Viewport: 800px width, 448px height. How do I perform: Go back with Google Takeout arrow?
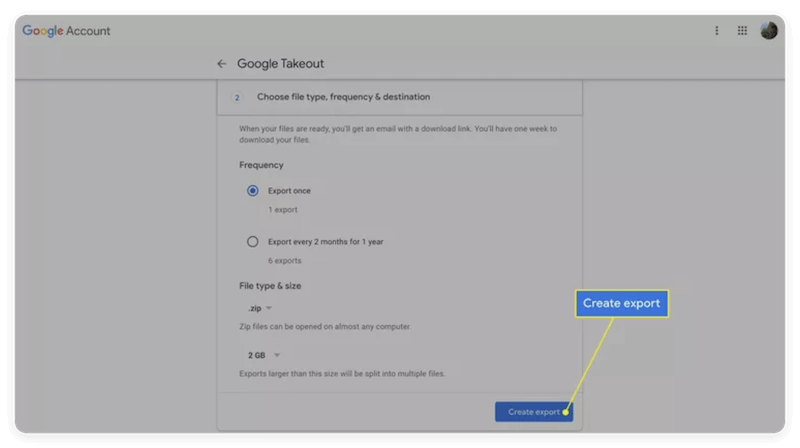point(221,64)
